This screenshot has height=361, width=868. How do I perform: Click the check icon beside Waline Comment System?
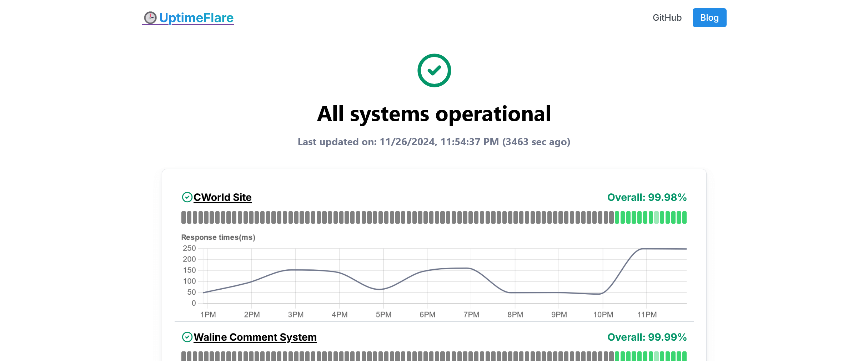tap(188, 337)
